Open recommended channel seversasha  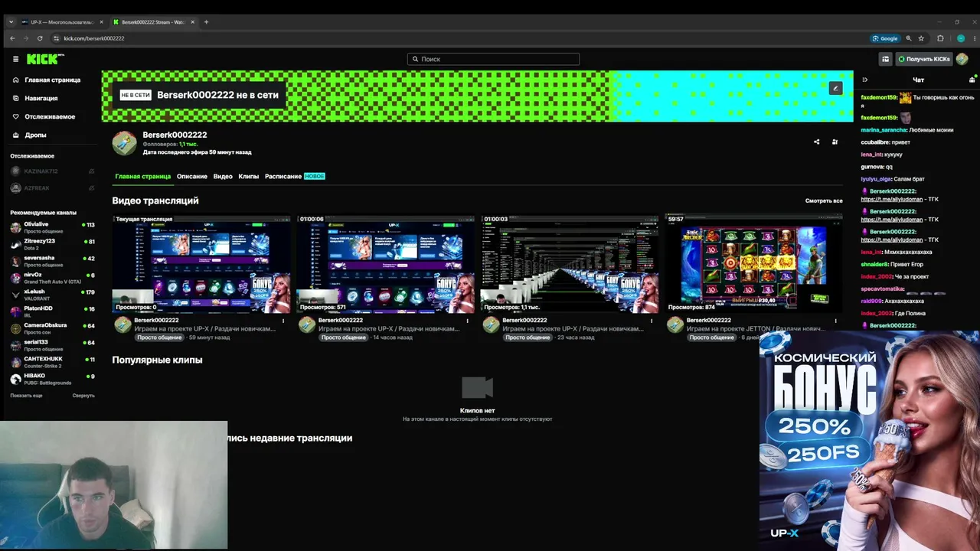52,261
